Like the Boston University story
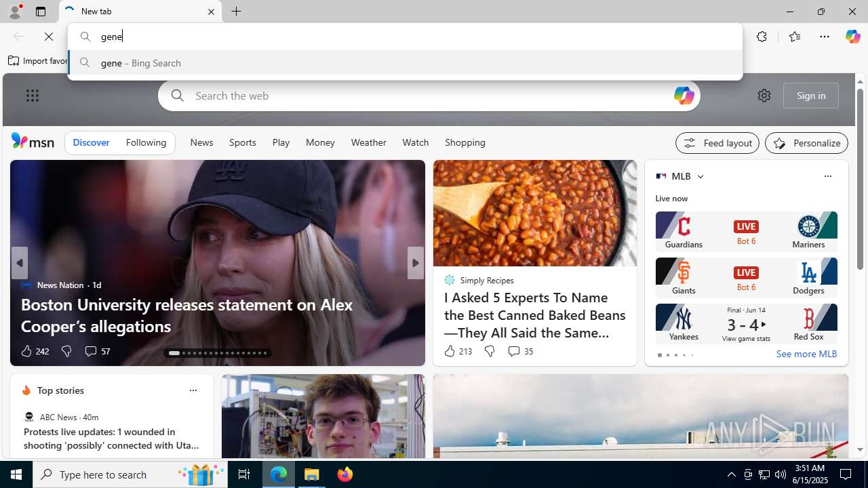 tap(34, 351)
